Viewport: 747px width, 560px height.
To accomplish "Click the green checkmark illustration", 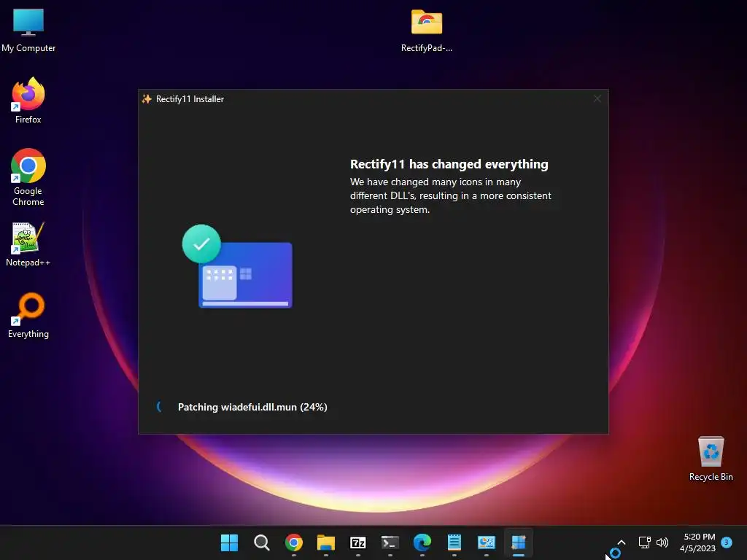I will pyautogui.click(x=201, y=244).
